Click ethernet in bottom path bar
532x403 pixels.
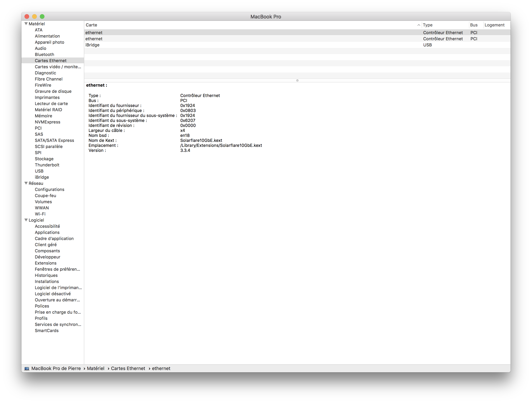point(161,368)
